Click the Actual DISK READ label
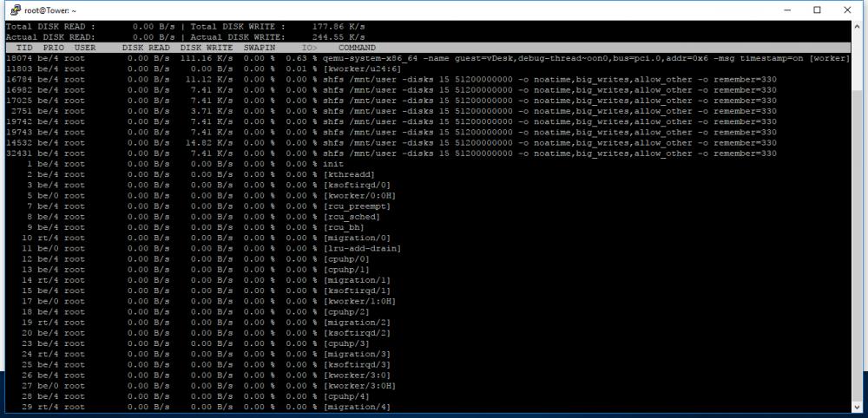Viewport: 868px width, 418px height. click(50, 37)
